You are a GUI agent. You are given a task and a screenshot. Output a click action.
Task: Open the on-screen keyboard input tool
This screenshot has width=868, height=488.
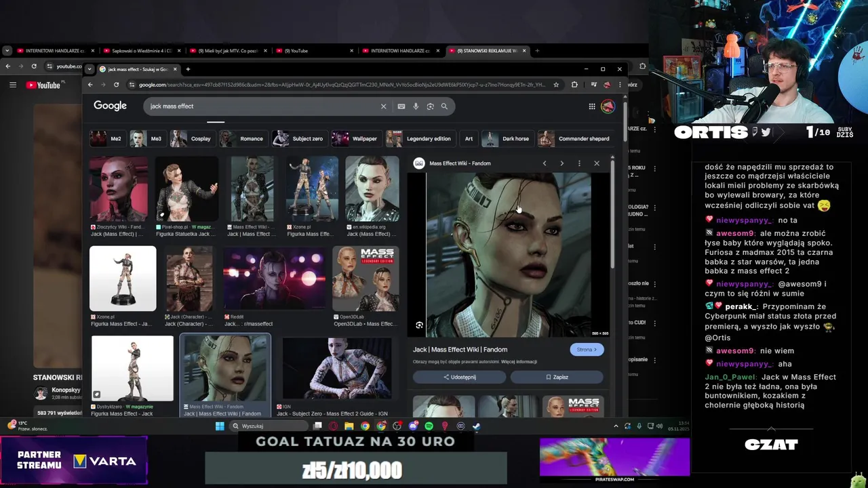point(401,106)
